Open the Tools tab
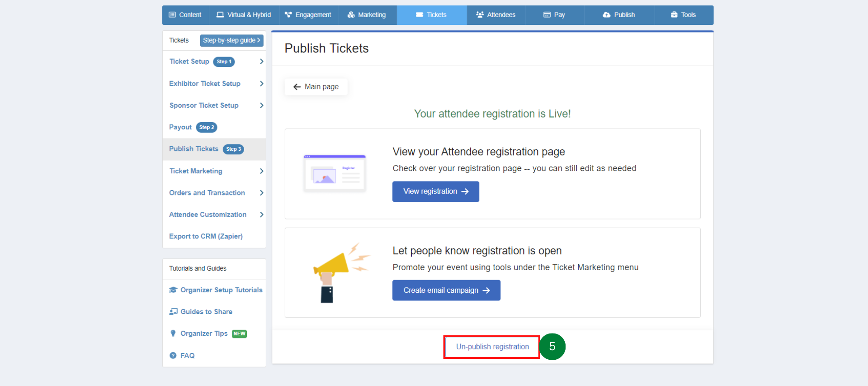Viewport: 868px width, 386px height. [x=684, y=15]
